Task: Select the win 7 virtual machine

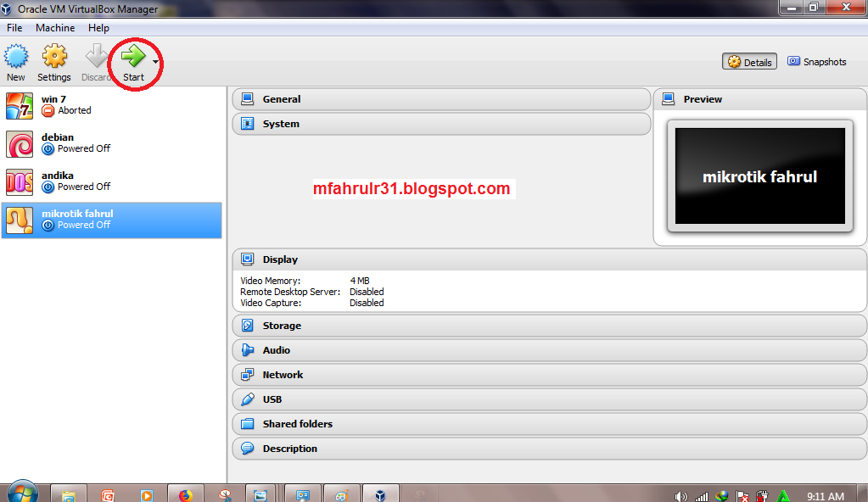Action: pyautogui.click(x=111, y=106)
